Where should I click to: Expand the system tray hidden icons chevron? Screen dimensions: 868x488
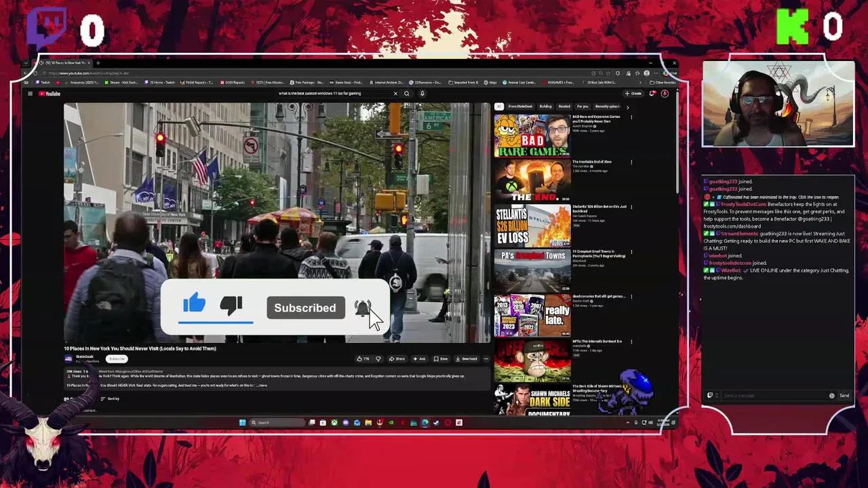627,422
